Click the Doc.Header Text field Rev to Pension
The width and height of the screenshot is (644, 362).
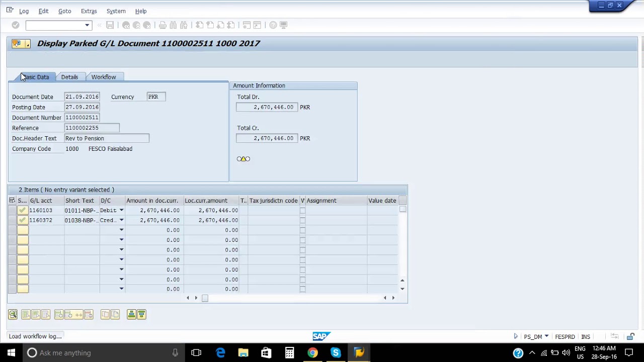click(107, 138)
